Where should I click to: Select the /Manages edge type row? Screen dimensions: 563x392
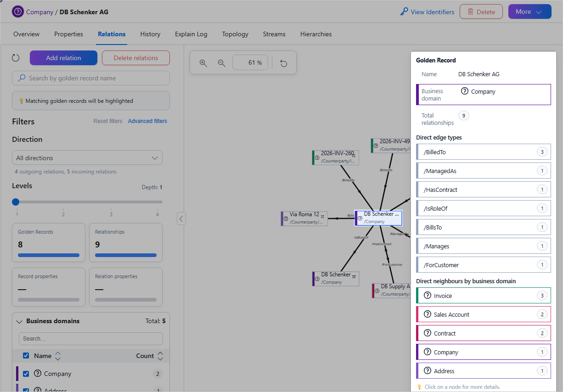point(484,246)
